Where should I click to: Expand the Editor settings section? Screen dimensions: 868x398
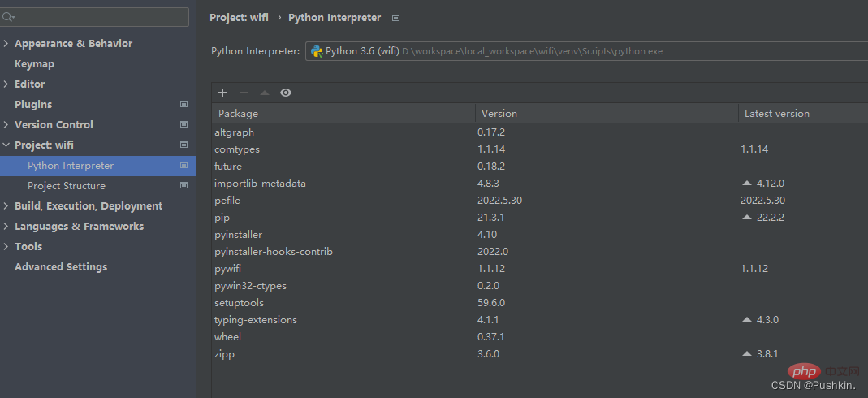click(6, 84)
